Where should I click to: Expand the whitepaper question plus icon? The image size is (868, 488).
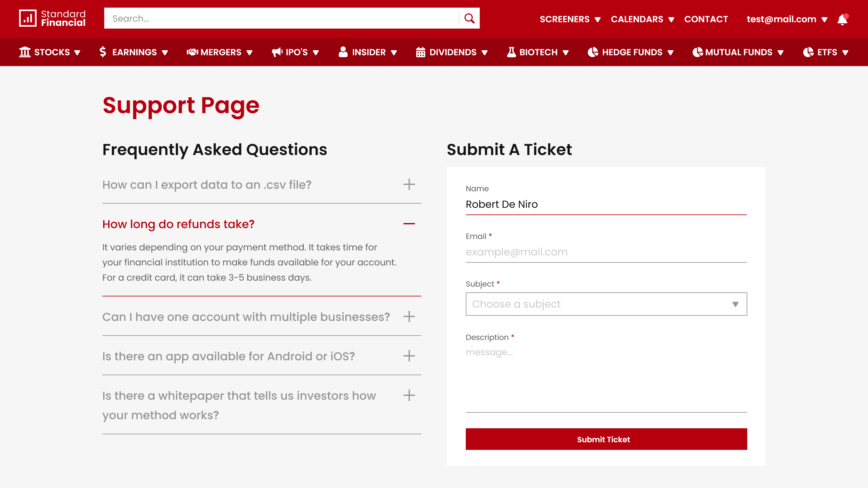[x=409, y=395]
